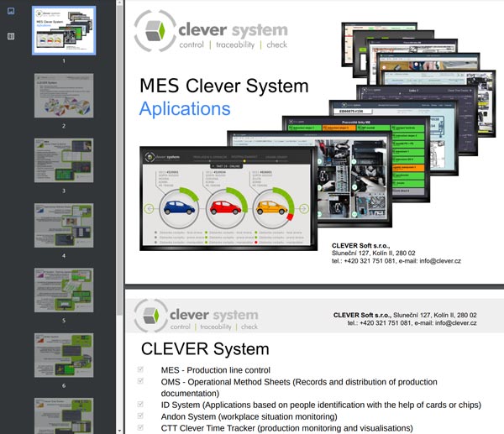
Task: Open the document outline icon in sidebar
Action: click(x=11, y=36)
